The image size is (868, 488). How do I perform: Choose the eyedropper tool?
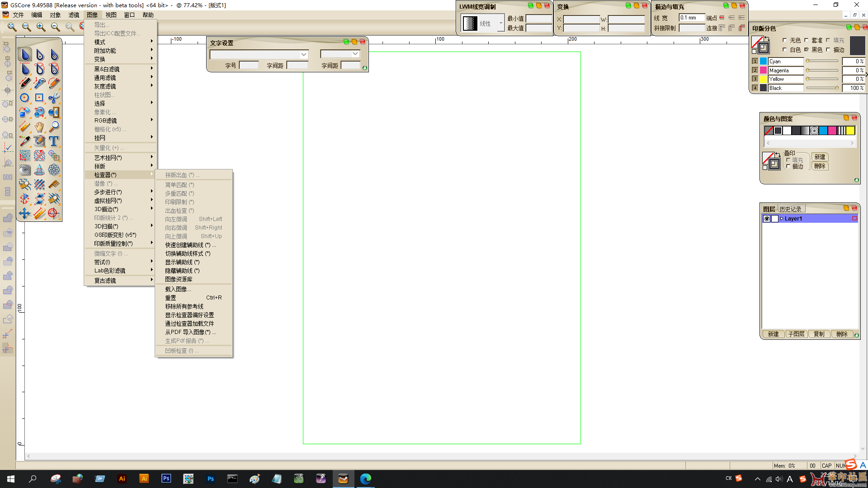tap(25, 141)
